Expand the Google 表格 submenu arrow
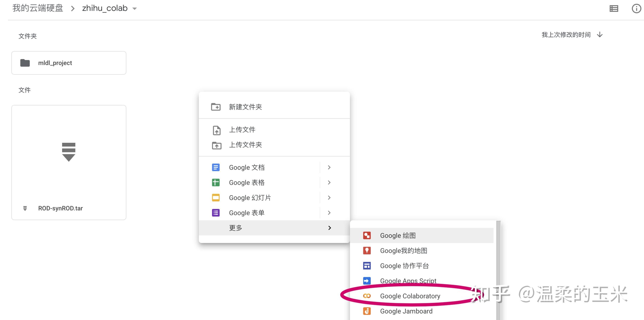 pyautogui.click(x=329, y=182)
